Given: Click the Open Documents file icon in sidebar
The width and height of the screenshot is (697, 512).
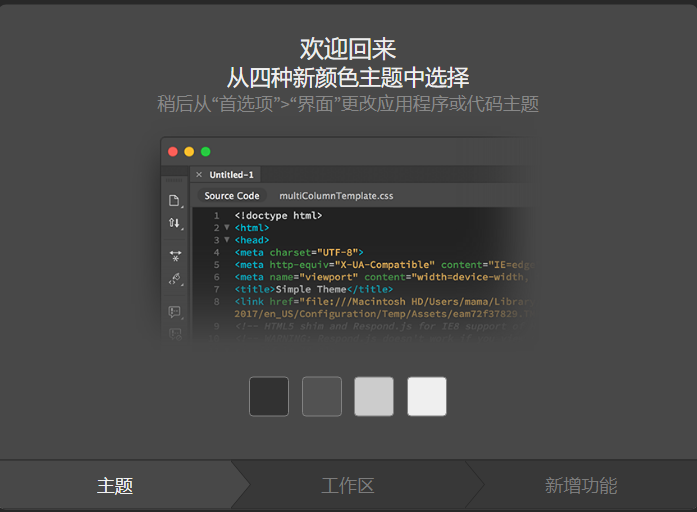Looking at the screenshot, I should pos(174,200).
